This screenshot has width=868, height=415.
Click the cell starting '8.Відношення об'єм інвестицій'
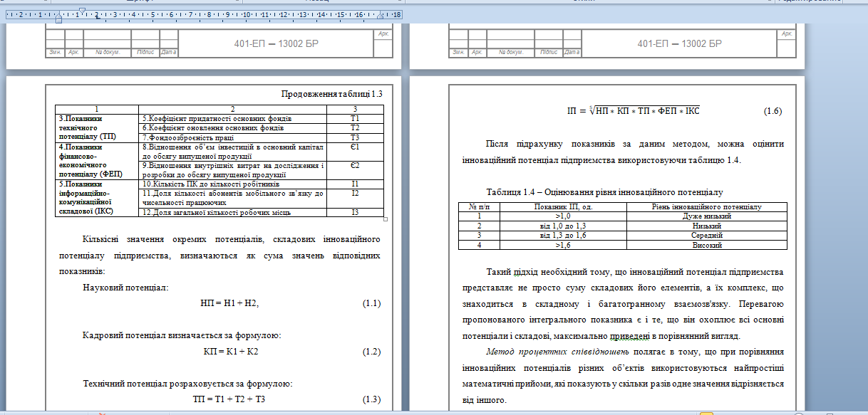tap(233, 151)
